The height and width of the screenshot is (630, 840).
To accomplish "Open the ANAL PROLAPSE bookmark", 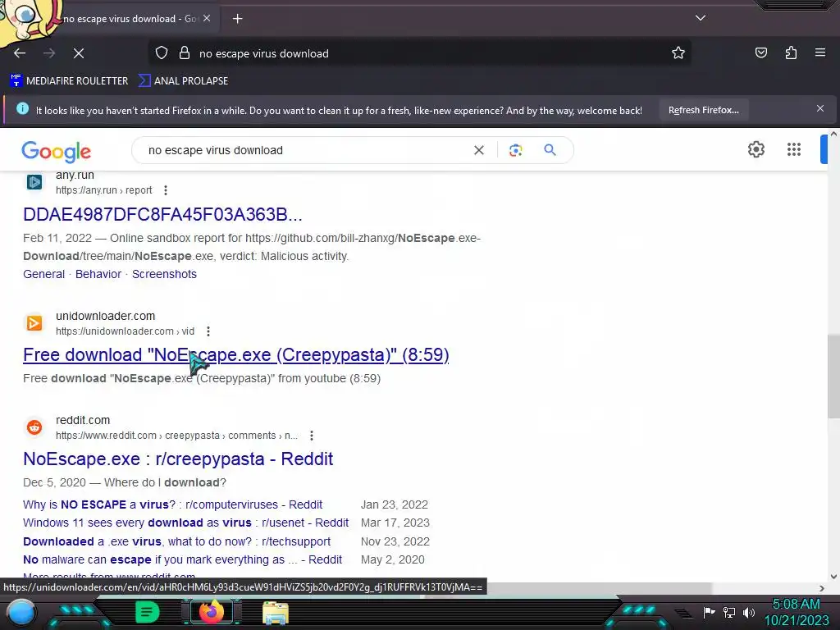I will [x=183, y=81].
